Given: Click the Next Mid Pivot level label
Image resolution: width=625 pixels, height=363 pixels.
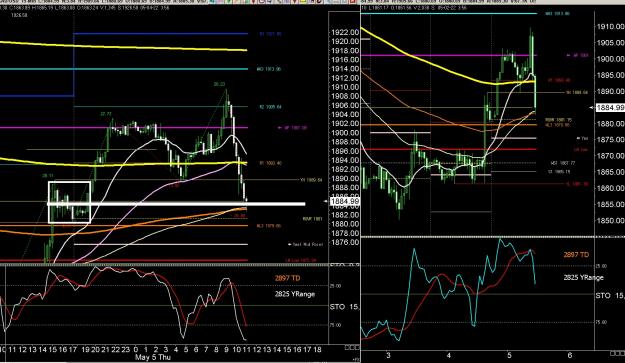Looking at the screenshot, I should tap(305, 244).
